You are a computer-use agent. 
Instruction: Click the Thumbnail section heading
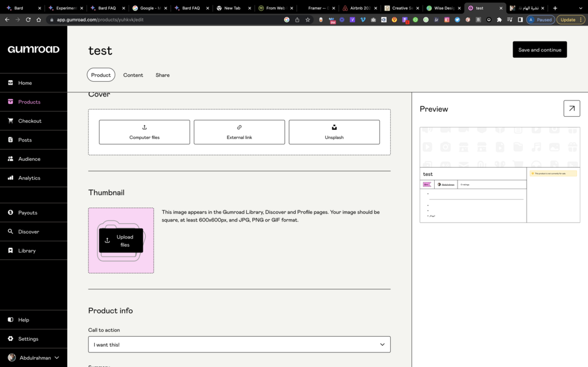click(x=106, y=192)
